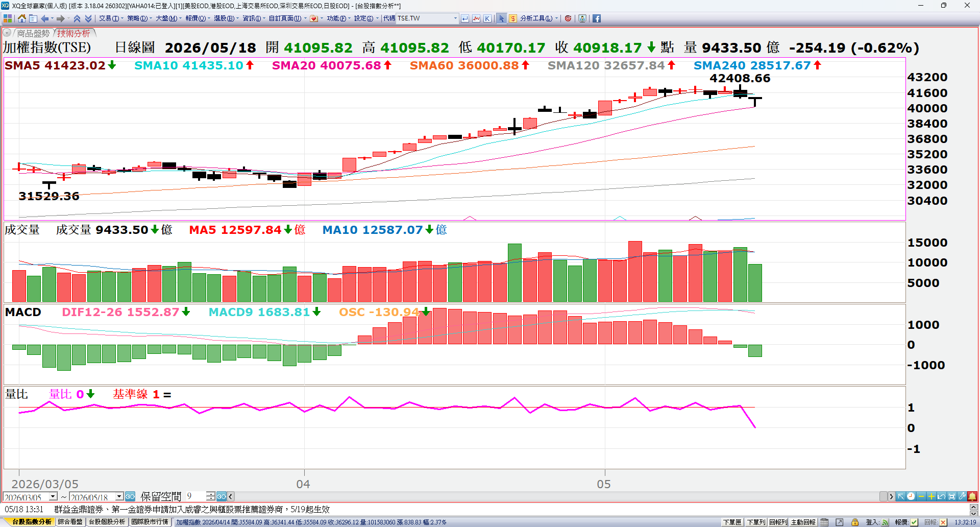Click the home icon in toolbar
The image size is (980, 527).
[x=21, y=18]
